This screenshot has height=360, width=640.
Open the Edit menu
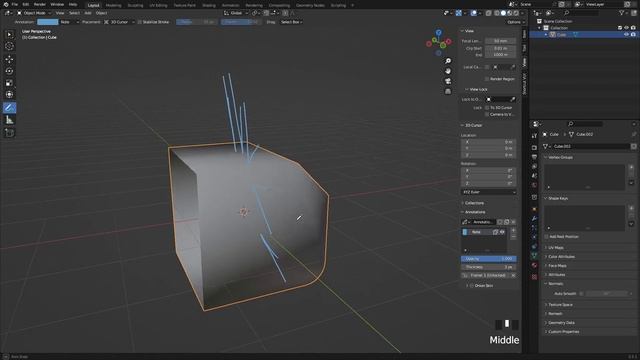click(26, 4)
